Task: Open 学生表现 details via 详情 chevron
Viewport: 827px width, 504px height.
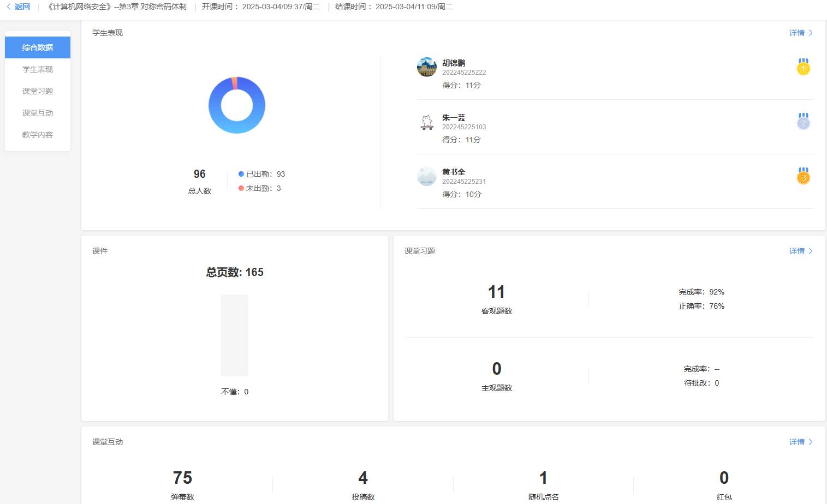Action: (810, 33)
